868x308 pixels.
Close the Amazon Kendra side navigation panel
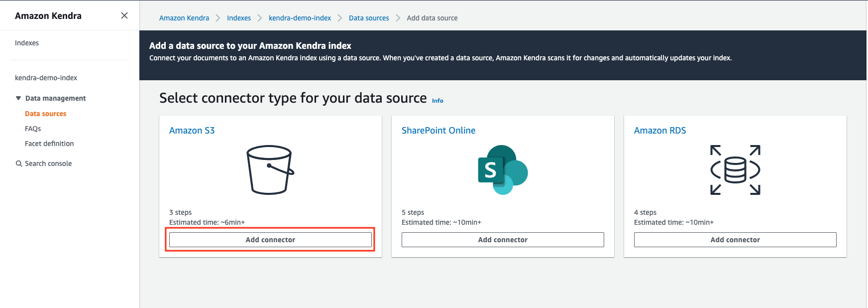(124, 15)
